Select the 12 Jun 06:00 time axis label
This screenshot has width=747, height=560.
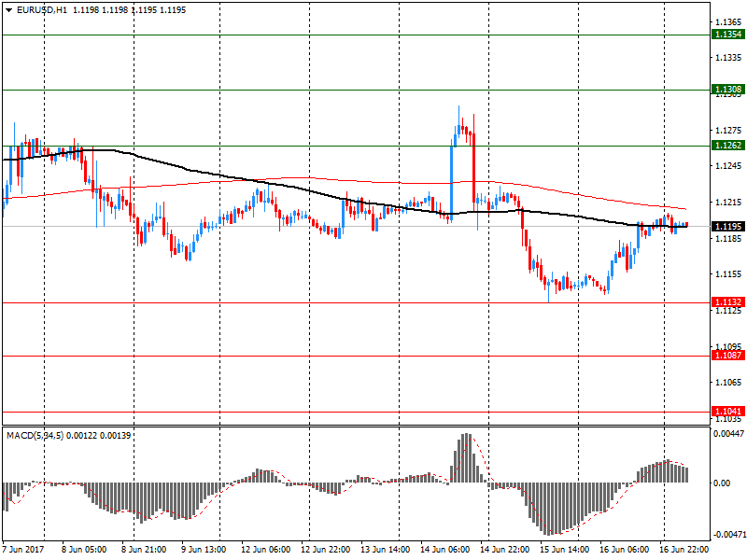(x=265, y=549)
